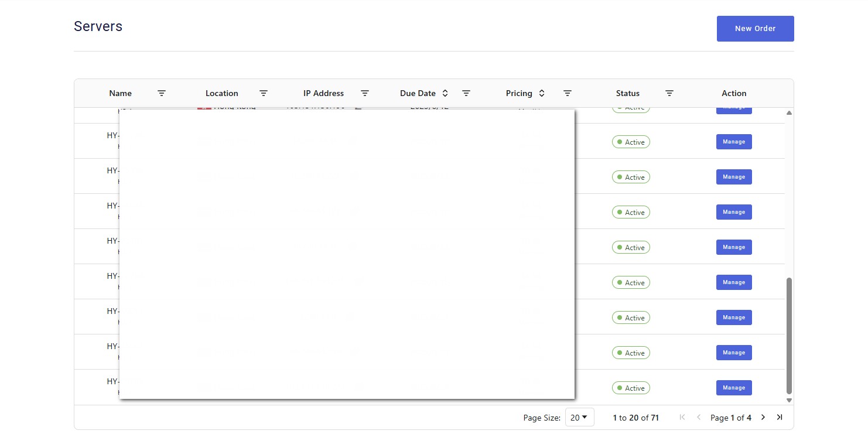Open the IP Address column filter
Viewport: 868px width, 444px height.
365,93
